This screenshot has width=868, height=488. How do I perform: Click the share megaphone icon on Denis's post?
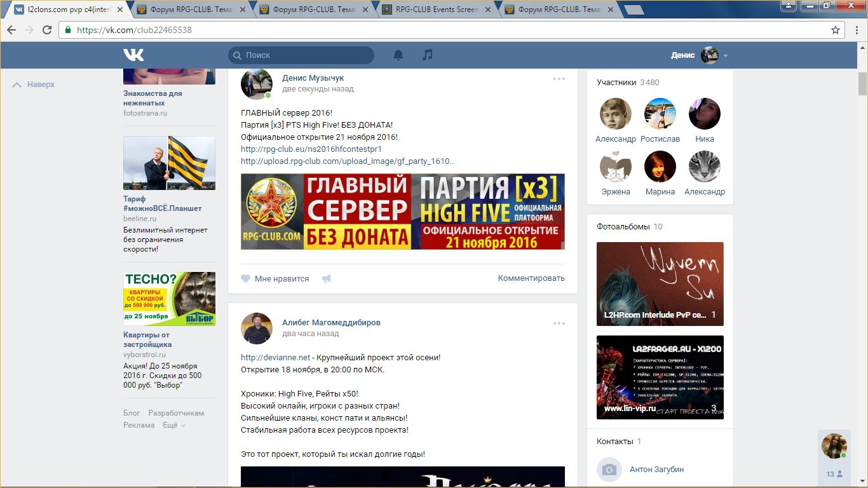(x=327, y=279)
